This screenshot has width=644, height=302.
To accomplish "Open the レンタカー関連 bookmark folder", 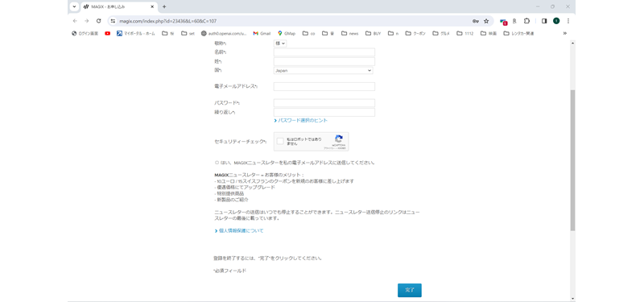I will click(x=518, y=34).
